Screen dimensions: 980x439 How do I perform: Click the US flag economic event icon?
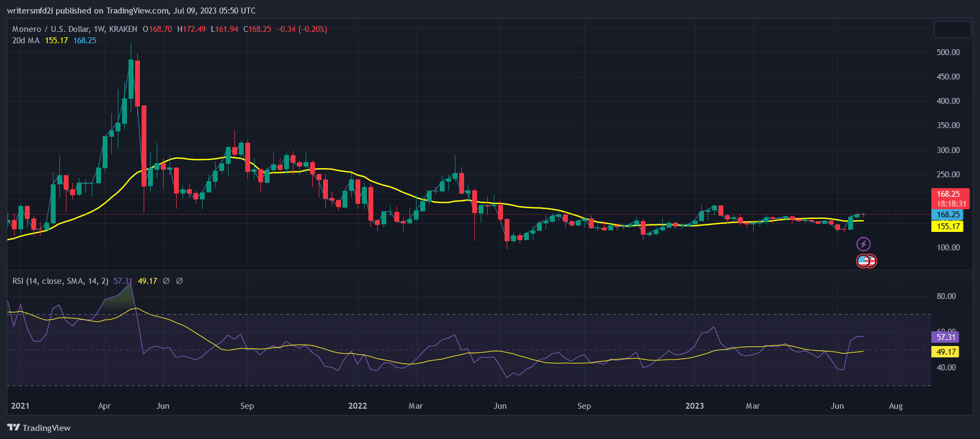[x=864, y=261]
